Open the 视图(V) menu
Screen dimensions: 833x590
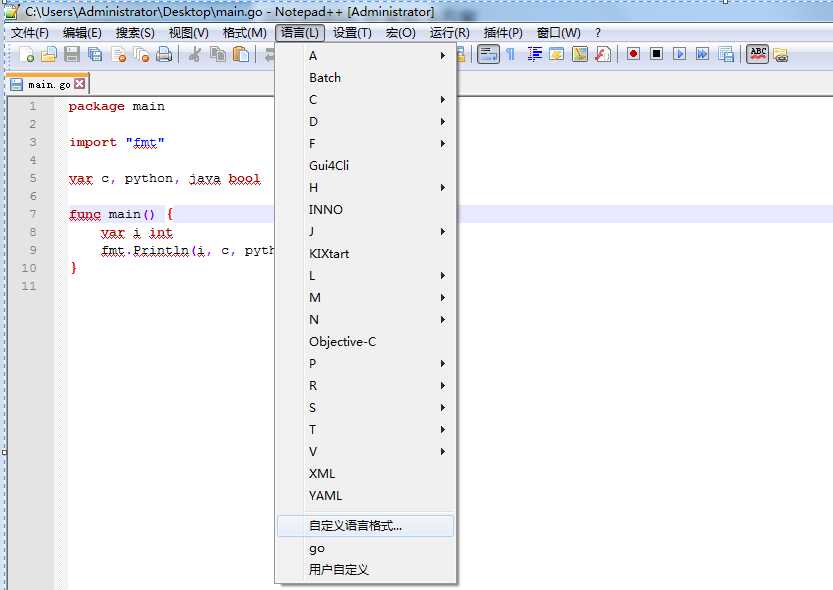(189, 33)
